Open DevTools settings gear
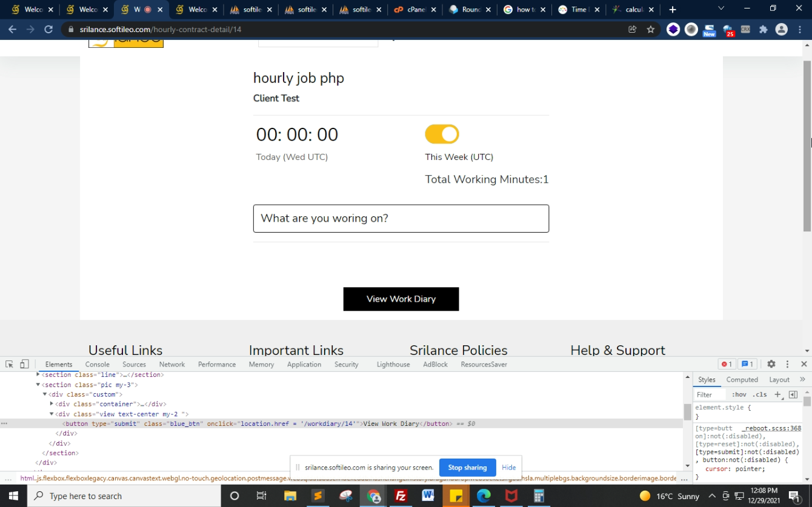This screenshot has width=812, height=507. pyautogui.click(x=771, y=364)
